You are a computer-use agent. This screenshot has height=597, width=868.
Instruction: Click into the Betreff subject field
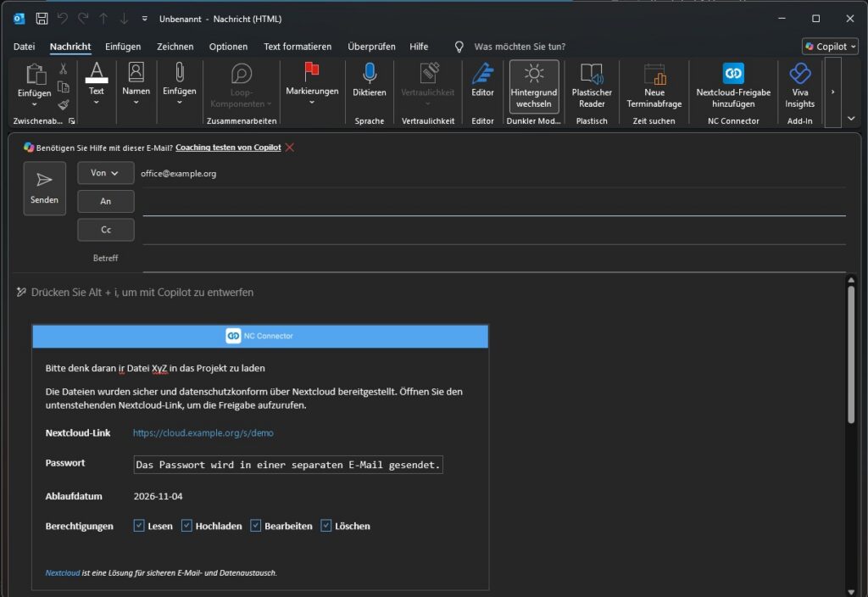point(494,259)
